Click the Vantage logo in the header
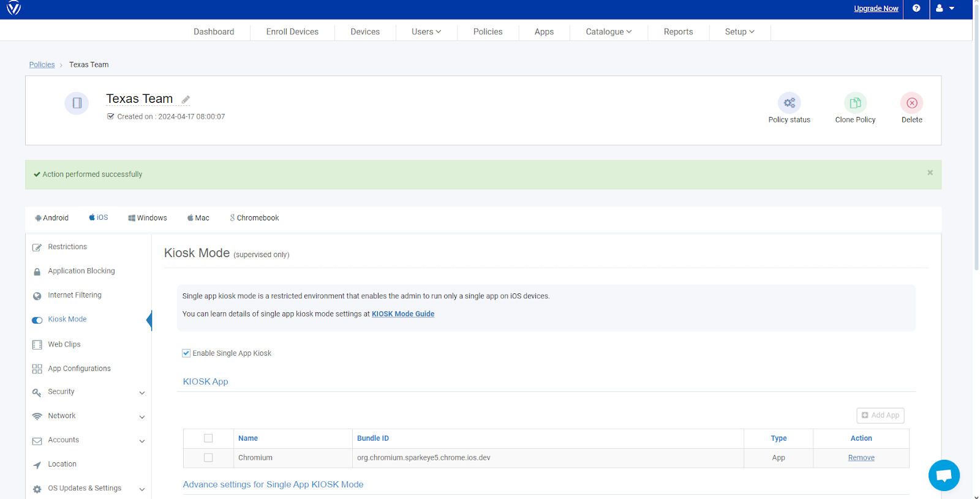 [x=13, y=8]
